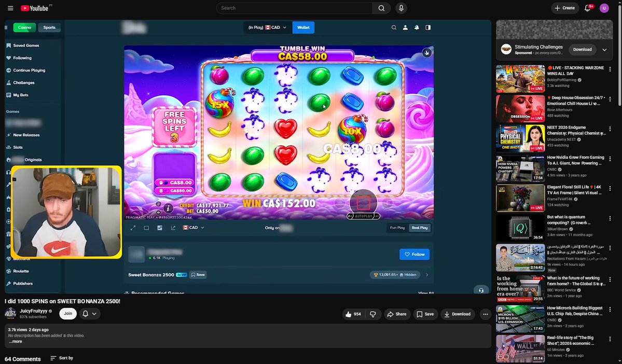Open the YouTube guide hamburger menu
The height and width of the screenshot is (364, 622).
pyautogui.click(x=10, y=8)
